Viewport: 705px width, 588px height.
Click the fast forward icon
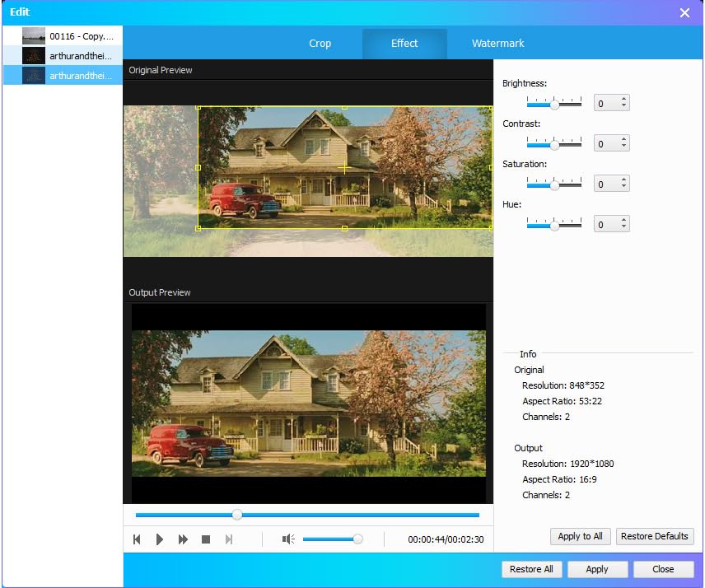pos(183,539)
